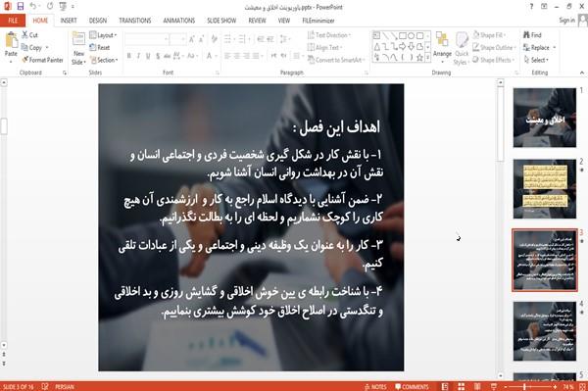Increase font size with grow font icon
The width and height of the screenshot is (588, 391).
click(x=192, y=39)
